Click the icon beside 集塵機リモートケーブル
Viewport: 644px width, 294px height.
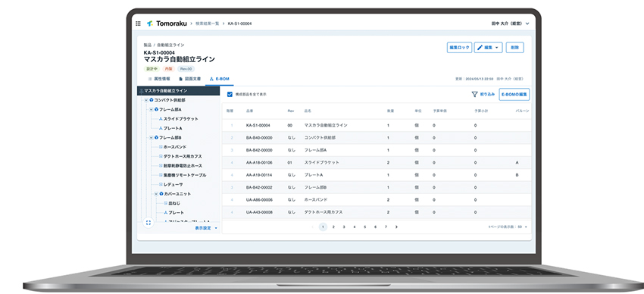pos(161,175)
